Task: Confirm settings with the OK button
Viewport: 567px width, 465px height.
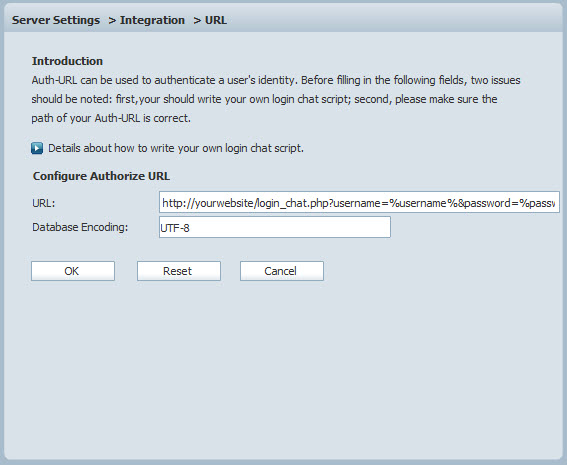Action: (x=73, y=271)
